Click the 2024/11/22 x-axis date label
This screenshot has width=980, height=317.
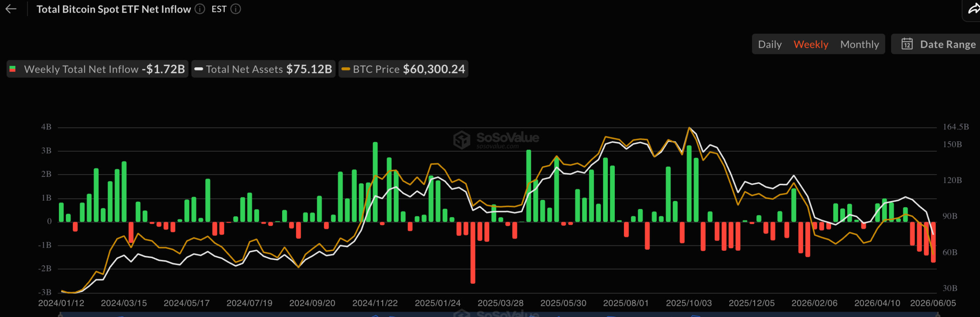click(x=375, y=303)
